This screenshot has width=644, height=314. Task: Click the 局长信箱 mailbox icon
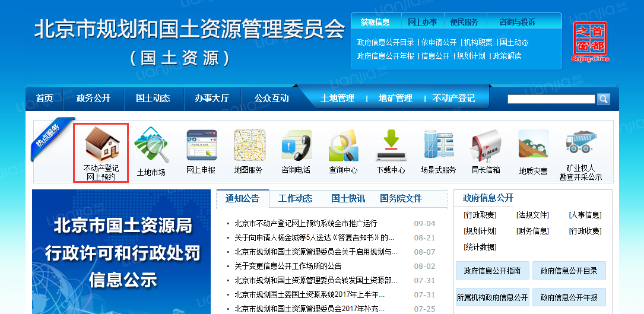tap(486, 146)
